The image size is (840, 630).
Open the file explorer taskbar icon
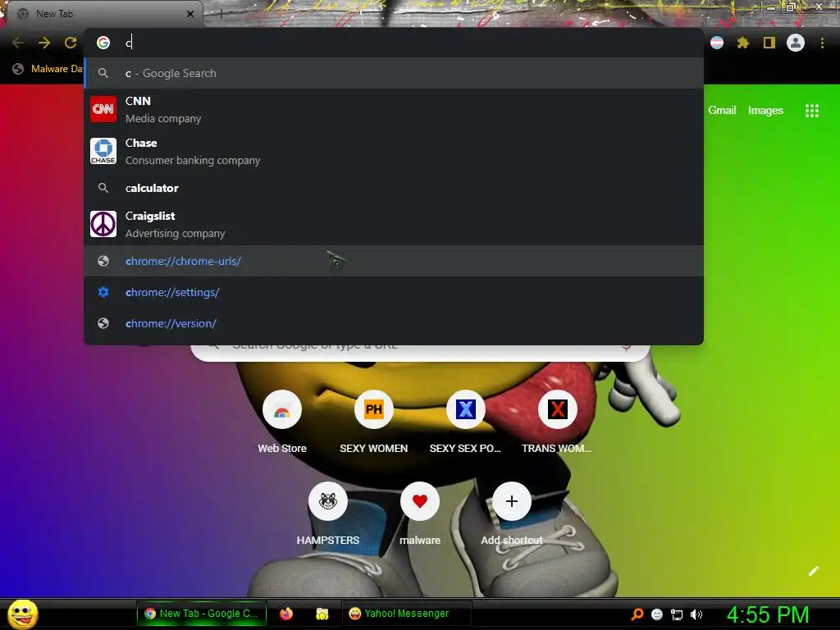tap(322, 614)
